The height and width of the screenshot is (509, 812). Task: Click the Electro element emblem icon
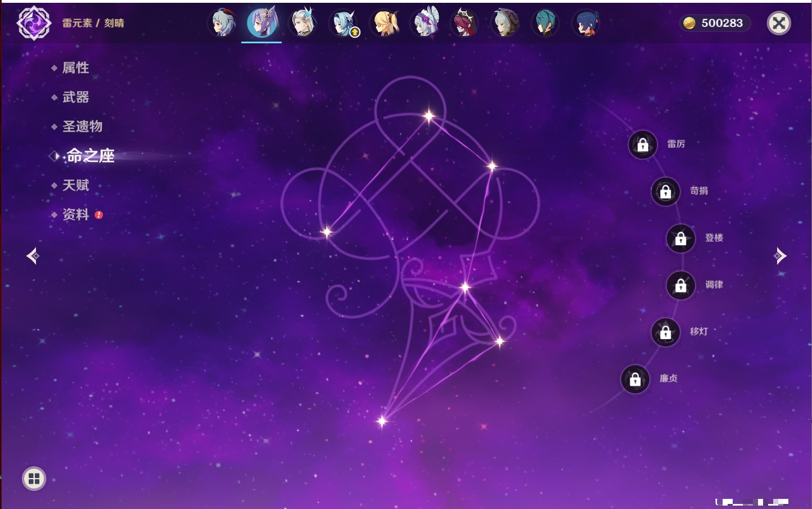(x=34, y=23)
